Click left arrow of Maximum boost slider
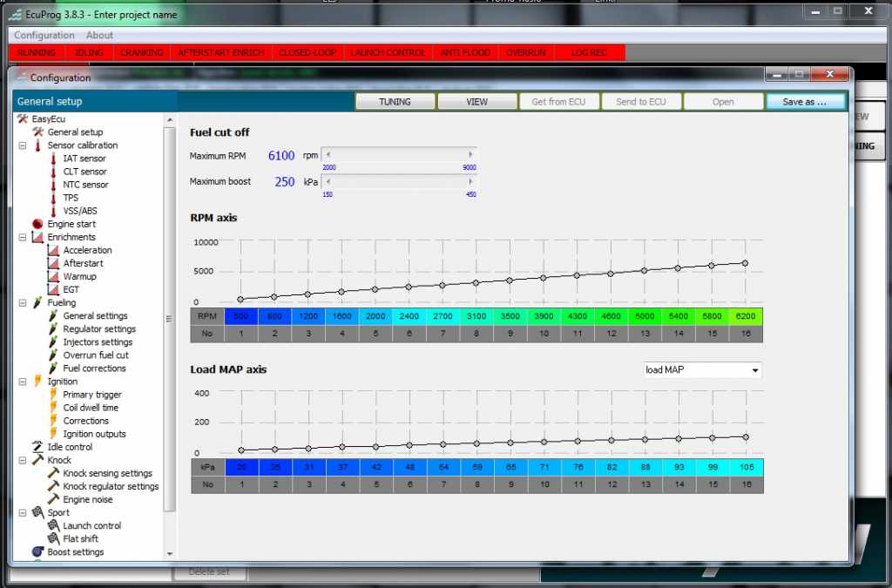 pyautogui.click(x=328, y=181)
